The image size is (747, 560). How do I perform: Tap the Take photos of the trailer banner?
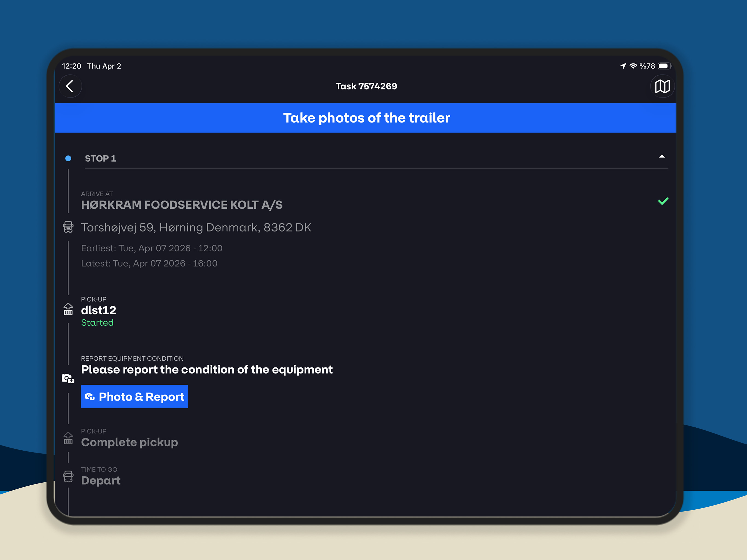click(365, 118)
